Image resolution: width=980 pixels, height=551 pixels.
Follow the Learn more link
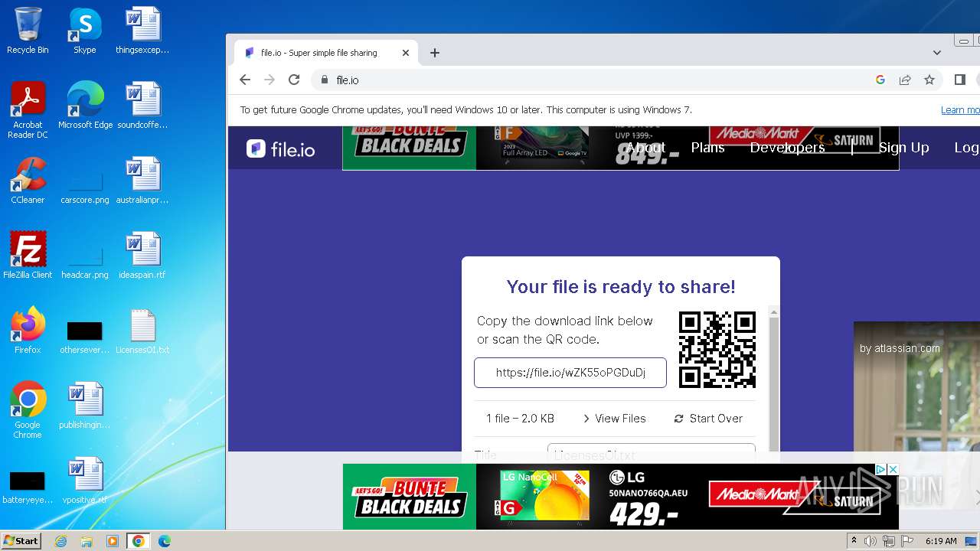click(x=960, y=110)
